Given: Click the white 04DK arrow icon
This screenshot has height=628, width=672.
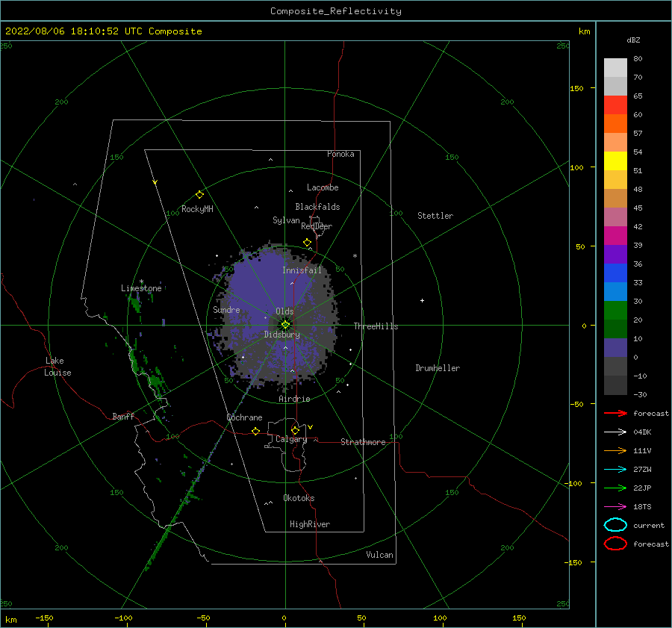Looking at the screenshot, I should click(x=615, y=432).
